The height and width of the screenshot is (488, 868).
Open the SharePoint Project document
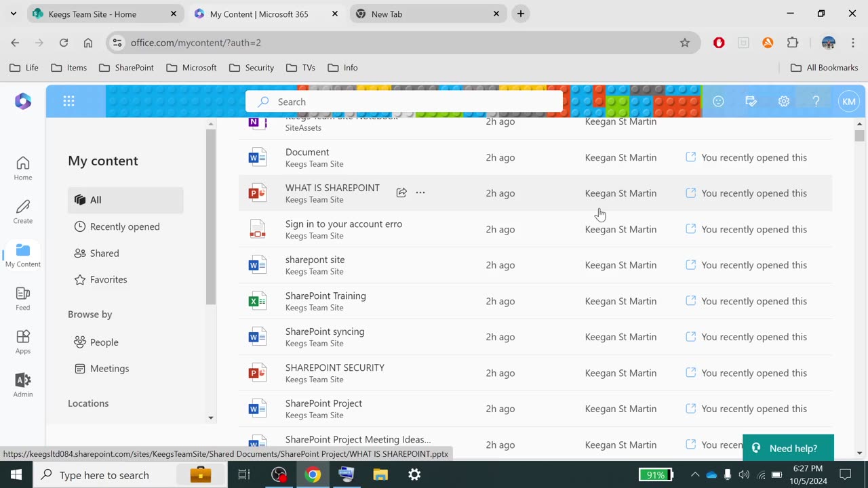pyautogui.click(x=323, y=403)
